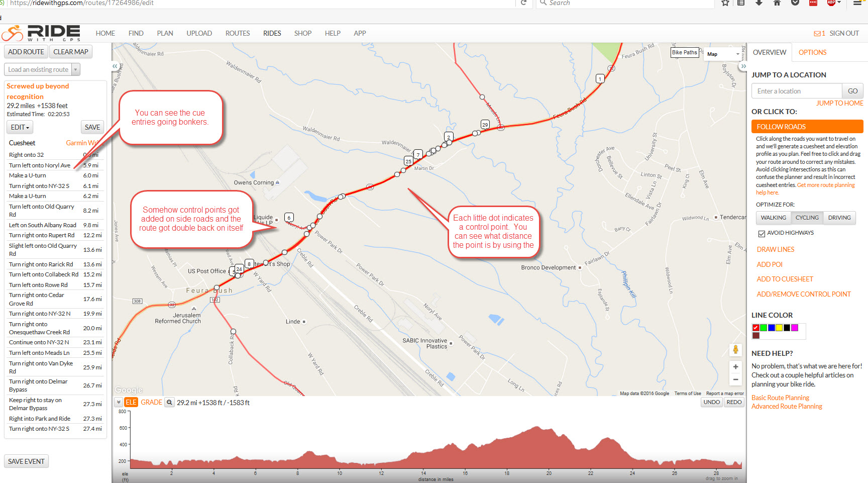Zoom in on the map
Screen dimensions: 868x483
(x=735, y=367)
